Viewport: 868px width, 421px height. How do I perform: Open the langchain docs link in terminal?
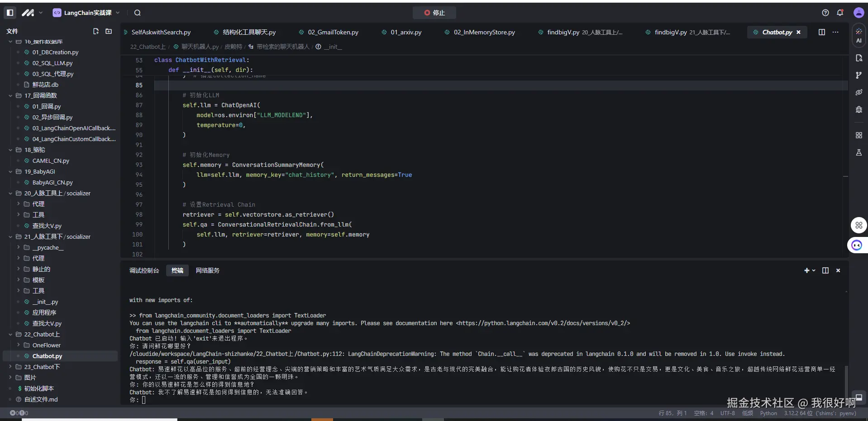click(543, 323)
